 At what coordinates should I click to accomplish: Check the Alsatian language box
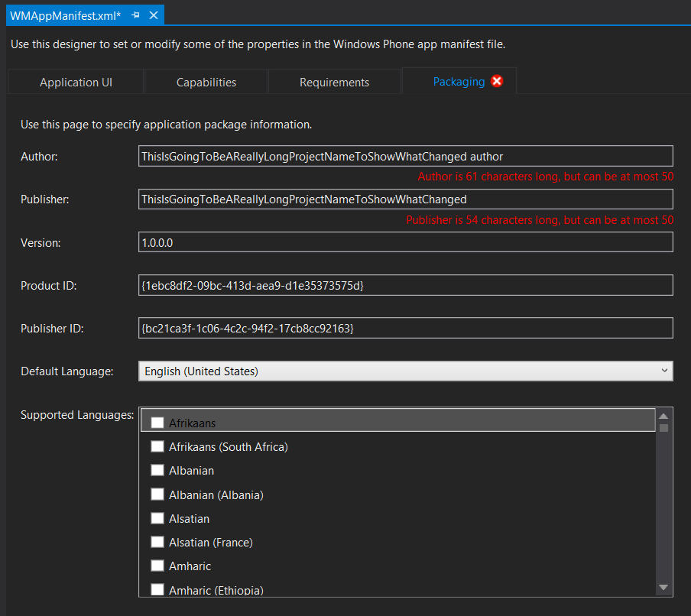(157, 518)
